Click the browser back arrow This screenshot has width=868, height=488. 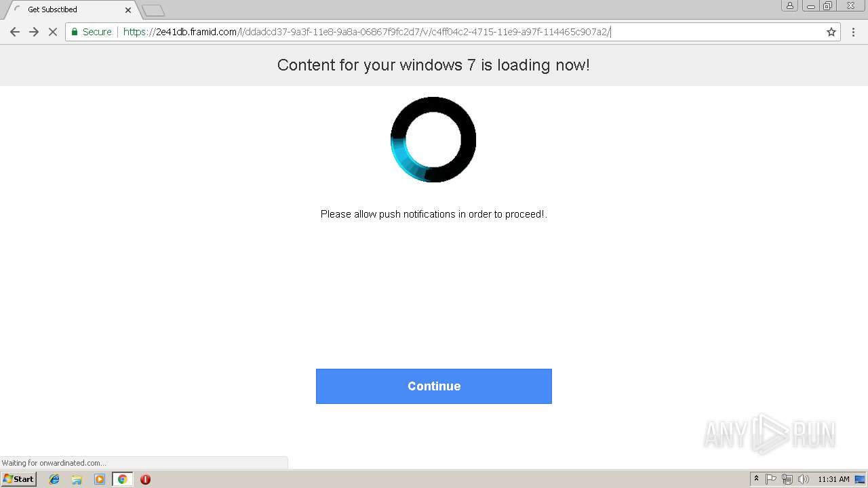(15, 32)
